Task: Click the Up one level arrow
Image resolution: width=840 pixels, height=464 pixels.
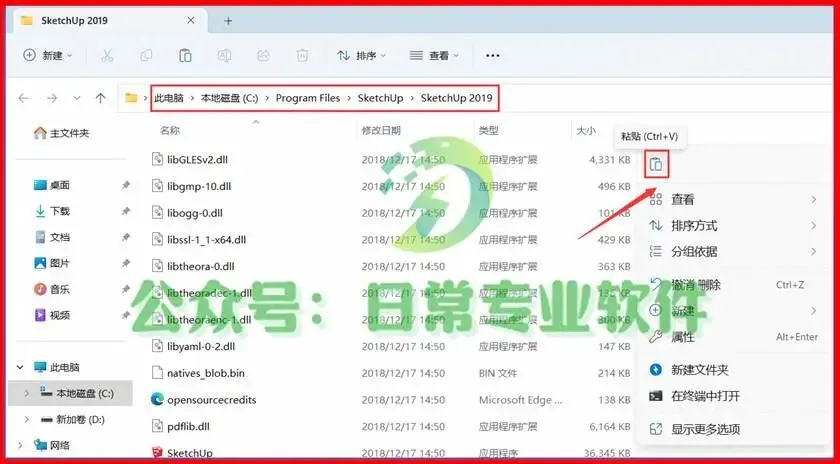Action: point(100,98)
